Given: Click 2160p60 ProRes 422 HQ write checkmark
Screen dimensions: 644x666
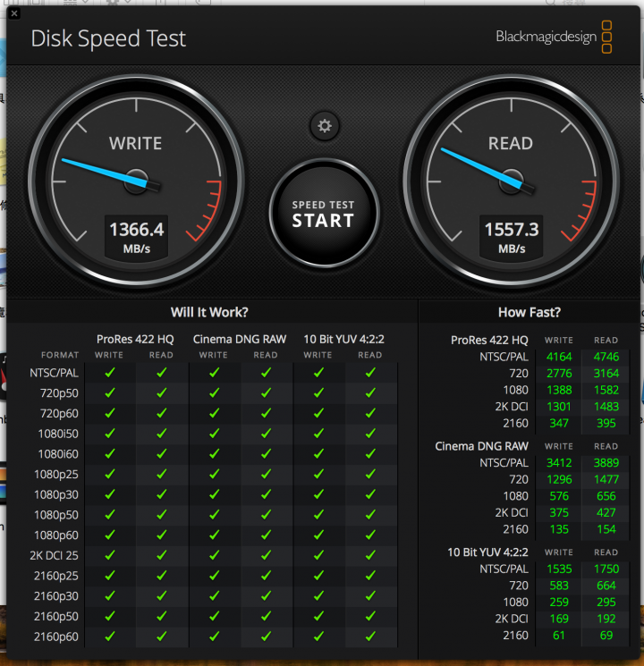Looking at the screenshot, I should (x=110, y=636).
